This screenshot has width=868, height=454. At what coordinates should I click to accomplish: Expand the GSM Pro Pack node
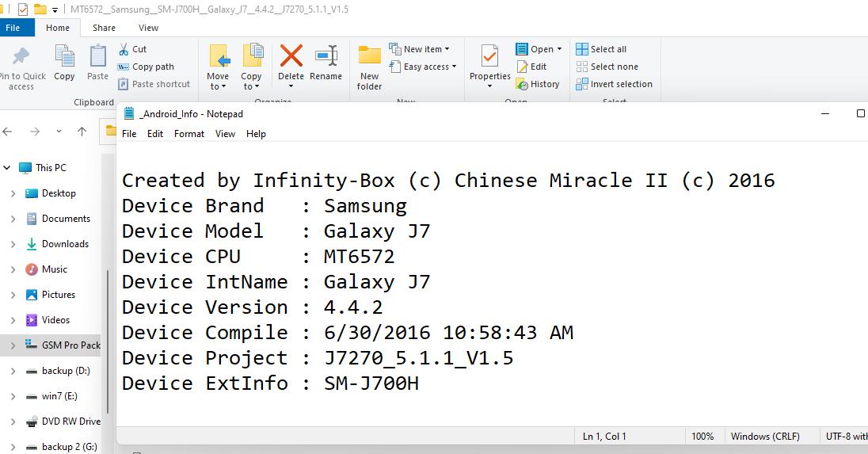click(13, 345)
